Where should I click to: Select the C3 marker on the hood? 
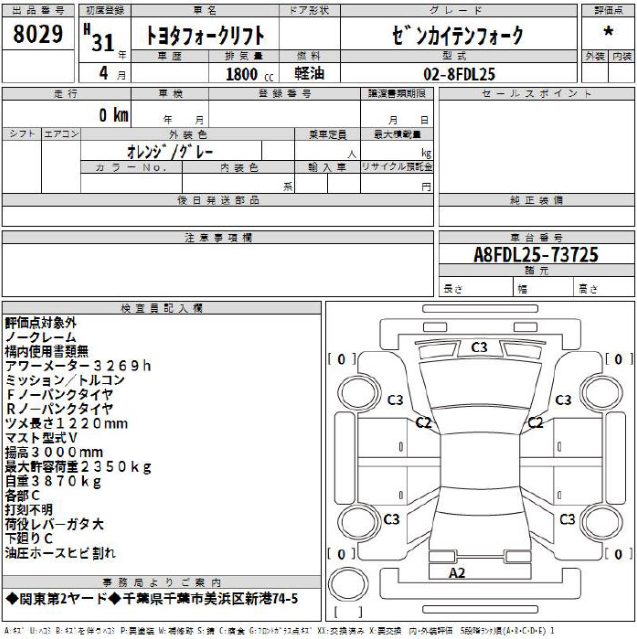coord(479,347)
